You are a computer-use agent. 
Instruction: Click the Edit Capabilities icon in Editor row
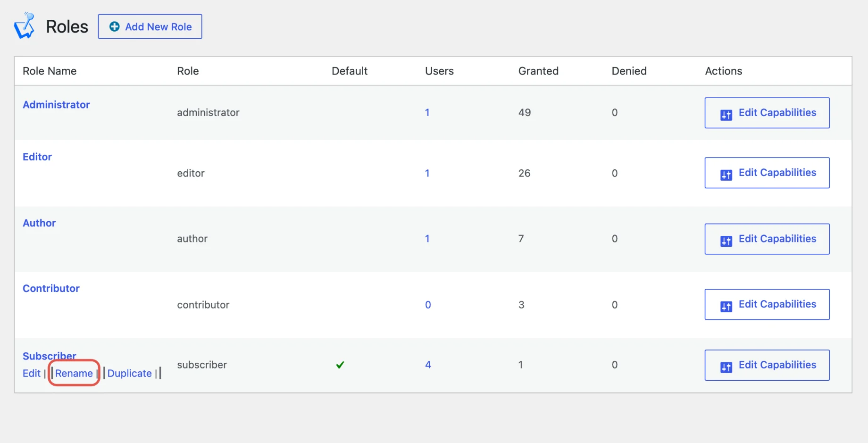click(726, 175)
